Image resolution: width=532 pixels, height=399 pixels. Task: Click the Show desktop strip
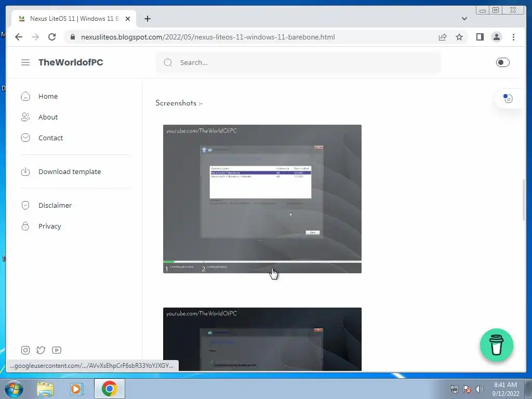point(528,389)
